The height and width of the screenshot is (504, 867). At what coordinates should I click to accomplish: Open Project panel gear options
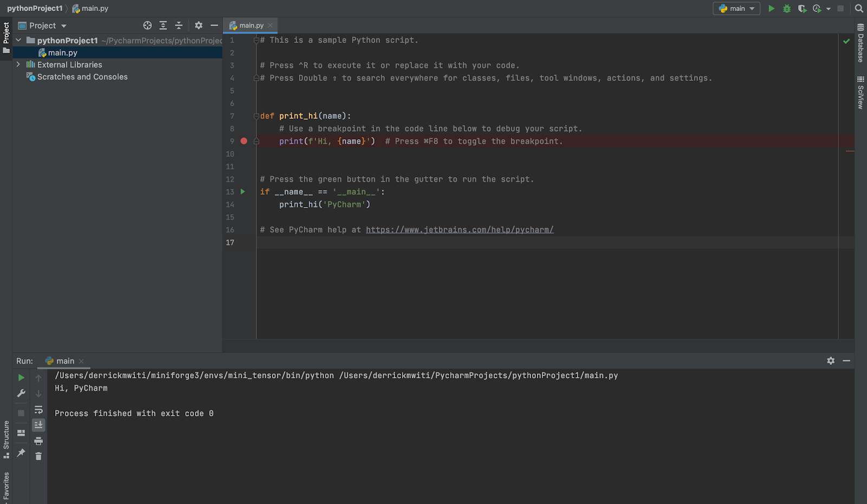point(198,25)
